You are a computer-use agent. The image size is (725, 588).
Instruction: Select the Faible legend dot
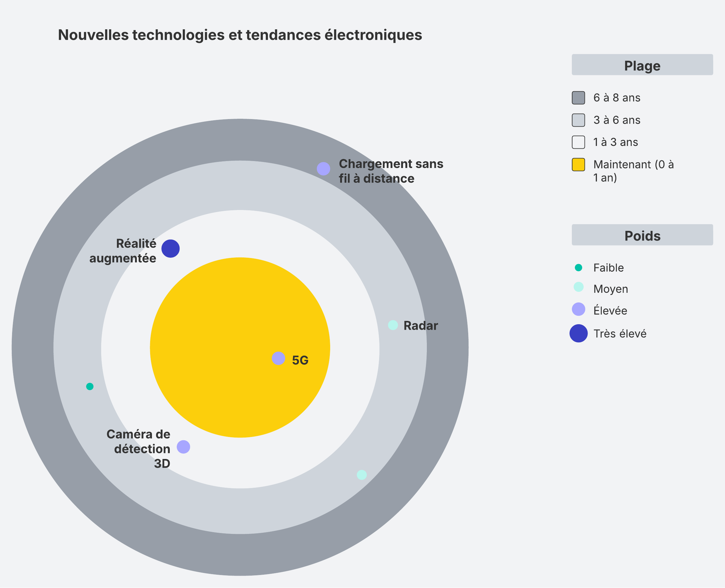tap(578, 268)
